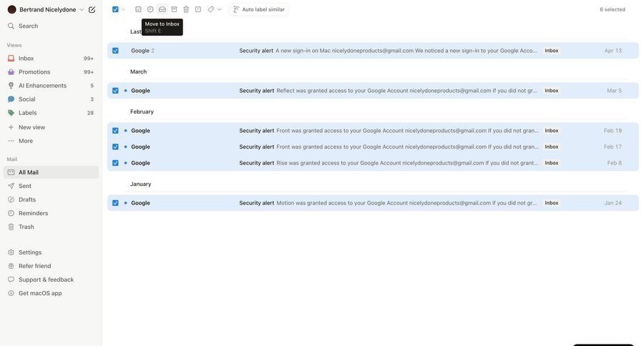Click the Settings gear icon
This screenshot has width=644, height=346.
click(x=11, y=252)
